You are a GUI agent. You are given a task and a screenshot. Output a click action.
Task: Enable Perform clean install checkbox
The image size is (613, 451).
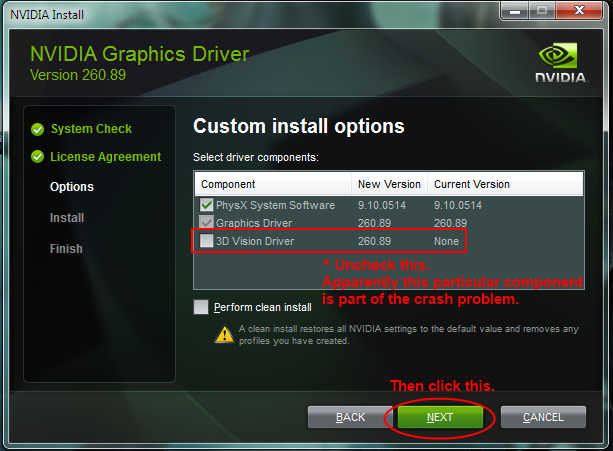201,307
